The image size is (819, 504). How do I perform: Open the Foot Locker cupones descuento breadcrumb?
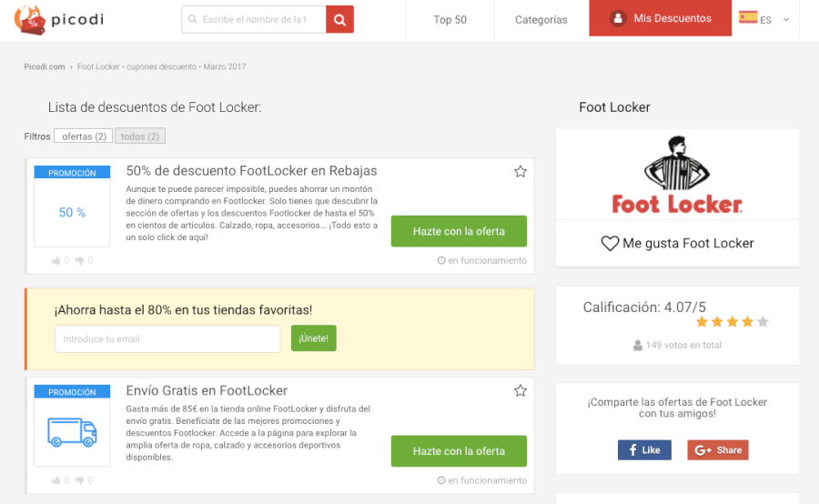click(161, 66)
